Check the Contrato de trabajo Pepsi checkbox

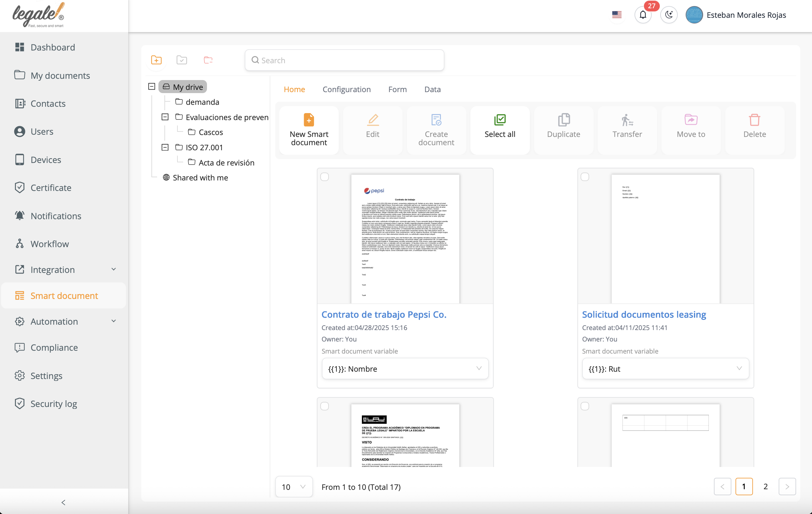click(x=324, y=177)
